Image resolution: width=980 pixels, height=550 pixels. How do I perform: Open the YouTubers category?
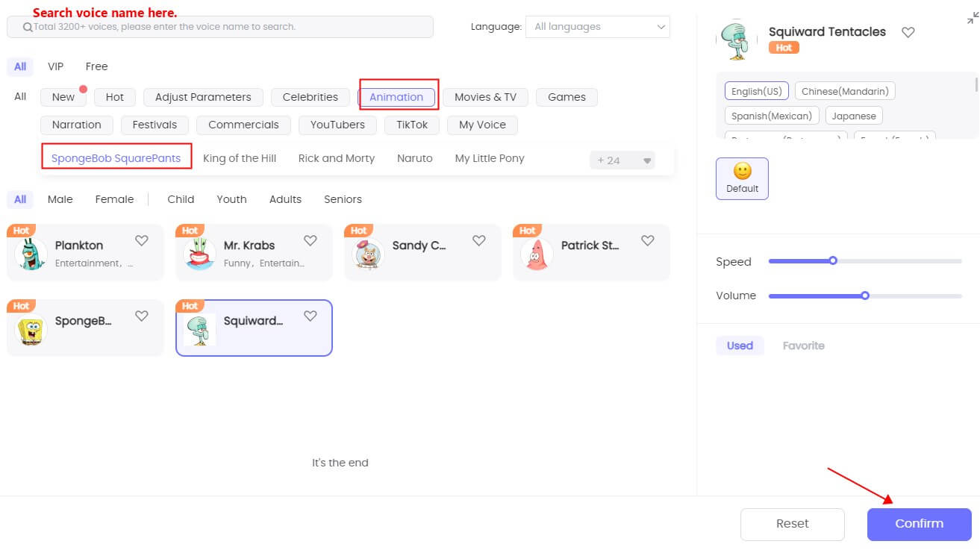337,125
